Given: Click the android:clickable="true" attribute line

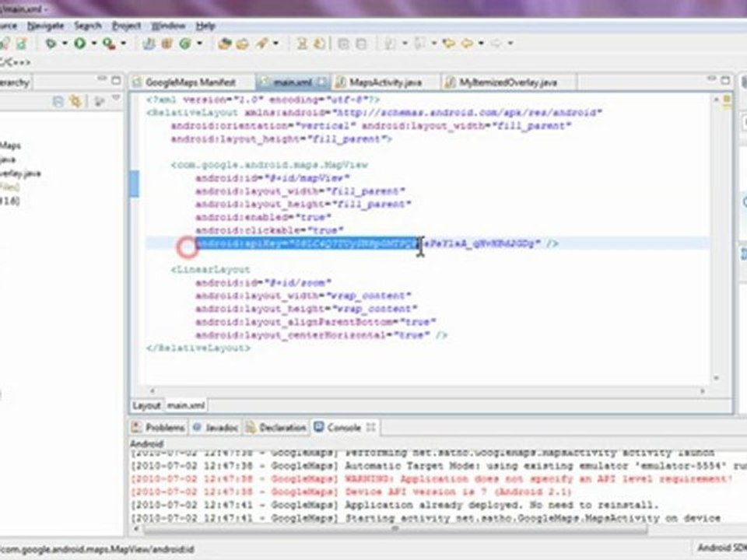Looking at the screenshot, I should point(270,230).
